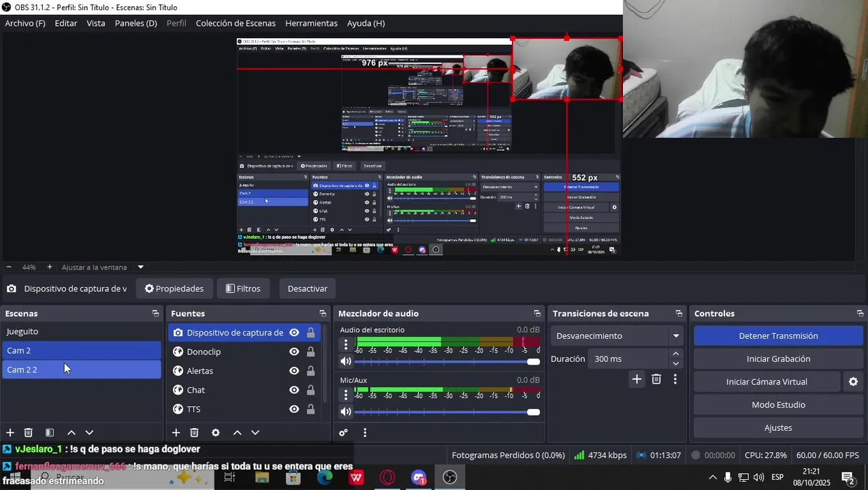Move source down in Fuentes toolbar
The image size is (868, 490).
pyautogui.click(x=255, y=433)
